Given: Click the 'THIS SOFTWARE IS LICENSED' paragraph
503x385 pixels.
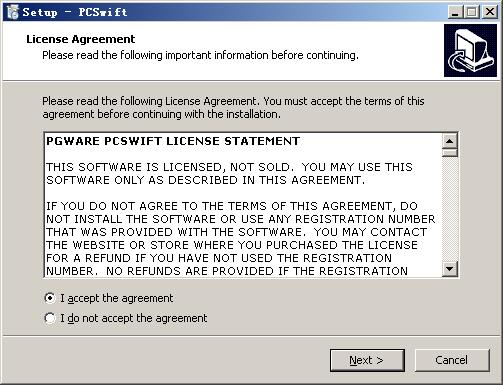Looking at the screenshot, I should coord(229,173).
